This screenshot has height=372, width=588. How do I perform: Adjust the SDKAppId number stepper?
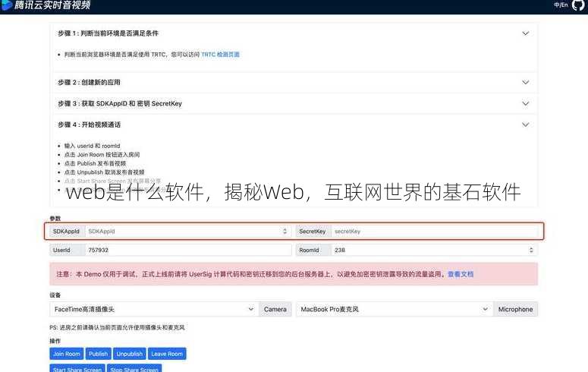tap(285, 232)
